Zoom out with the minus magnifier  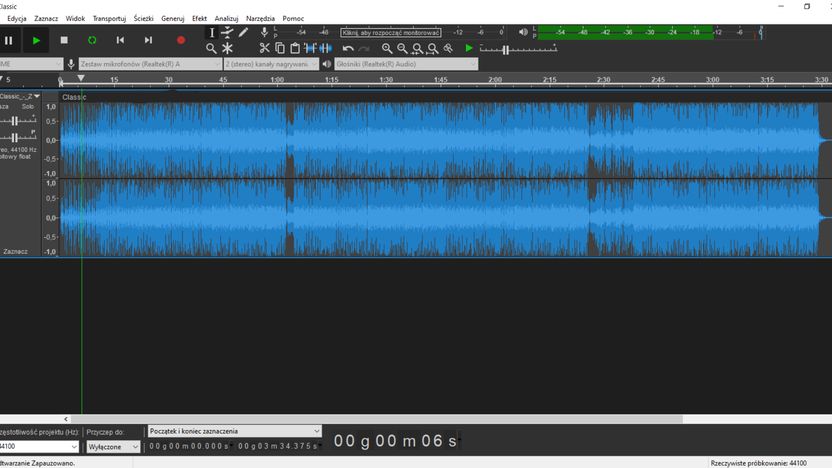(402, 49)
